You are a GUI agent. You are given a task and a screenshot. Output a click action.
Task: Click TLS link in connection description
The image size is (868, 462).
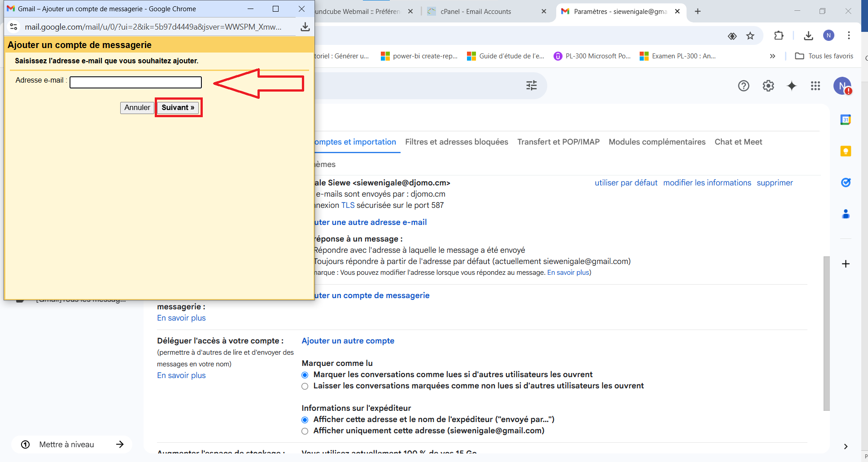coord(348,205)
